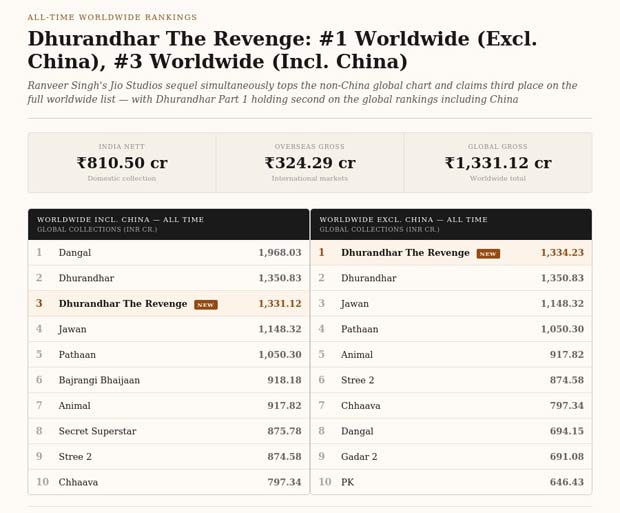Click the Overseas Gross ₹324.29 cr value
The height and width of the screenshot is (513, 620).
coord(310,163)
